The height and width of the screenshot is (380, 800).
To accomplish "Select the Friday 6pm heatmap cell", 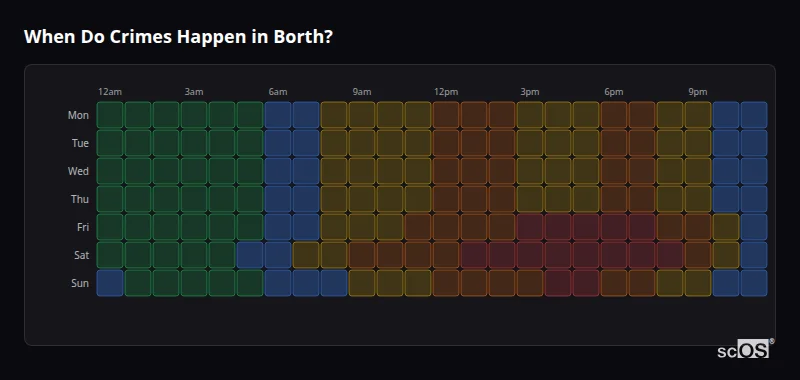I will (x=614, y=227).
